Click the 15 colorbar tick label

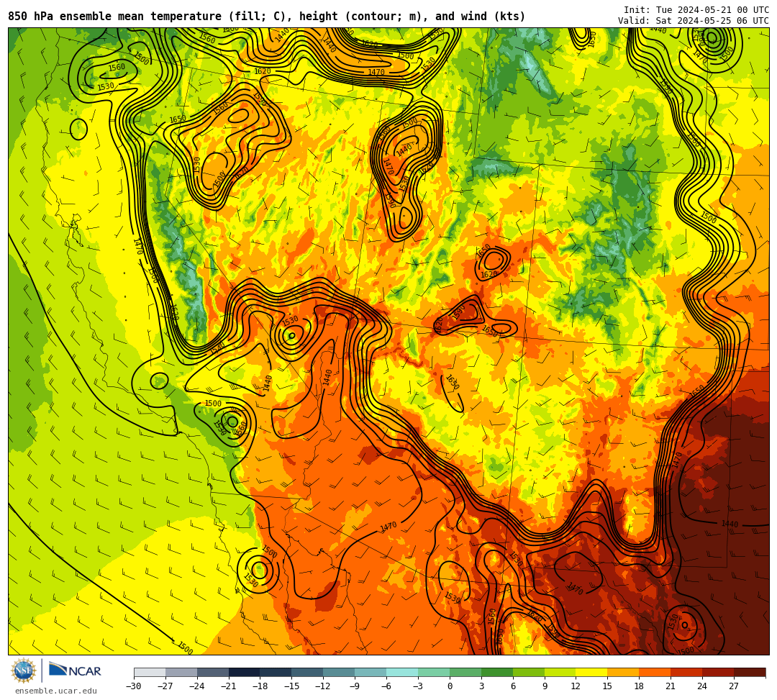point(607,686)
